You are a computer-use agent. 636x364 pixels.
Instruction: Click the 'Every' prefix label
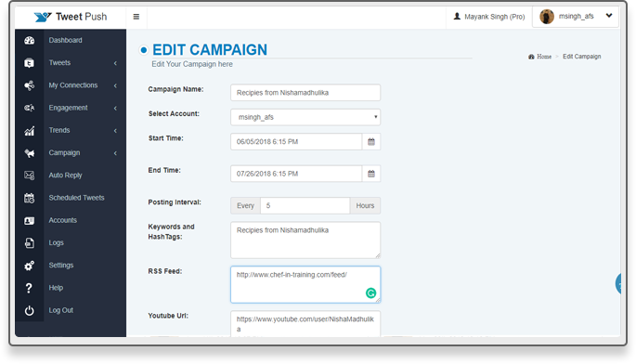[245, 206]
